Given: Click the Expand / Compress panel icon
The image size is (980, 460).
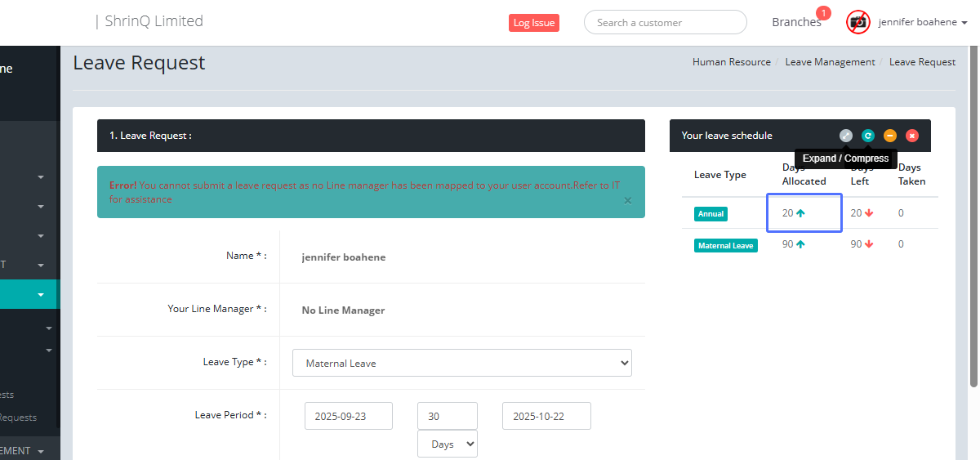Looking at the screenshot, I should pyautogui.click(x=846, y=136).
